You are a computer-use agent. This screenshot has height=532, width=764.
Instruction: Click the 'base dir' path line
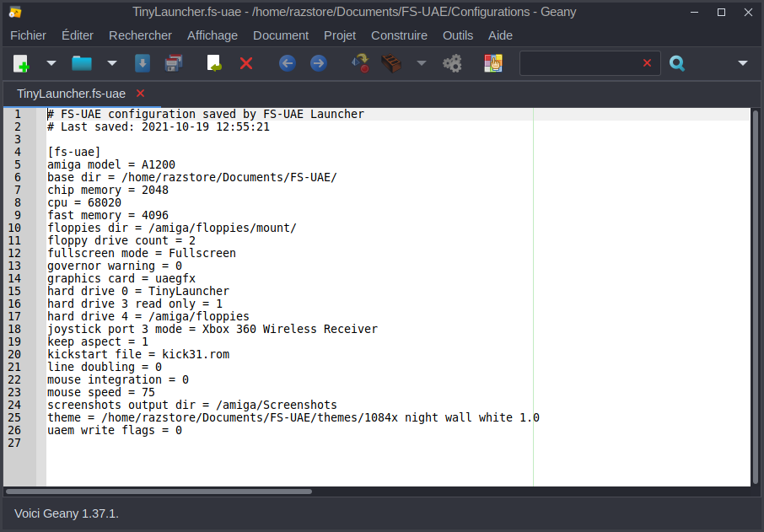click(x=192, y=177)
